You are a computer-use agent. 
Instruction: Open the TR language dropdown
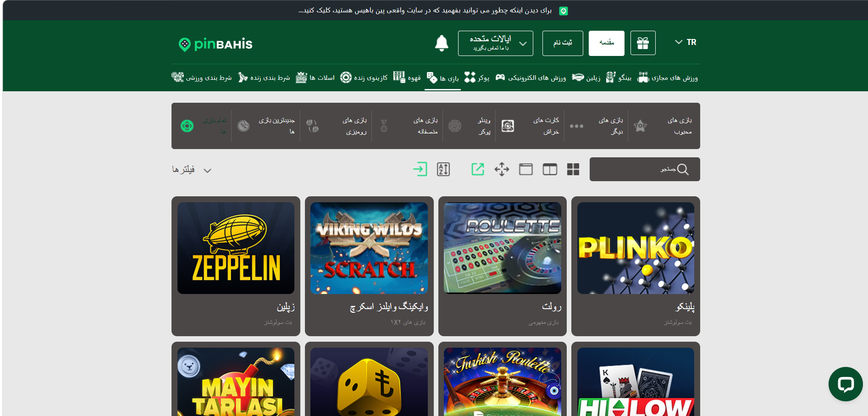(686, 42)
